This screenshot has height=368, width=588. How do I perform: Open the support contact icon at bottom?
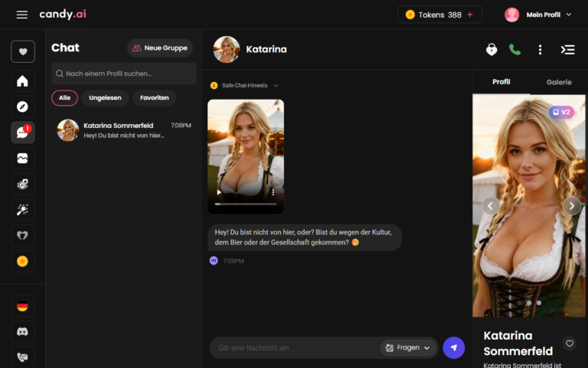23,356
